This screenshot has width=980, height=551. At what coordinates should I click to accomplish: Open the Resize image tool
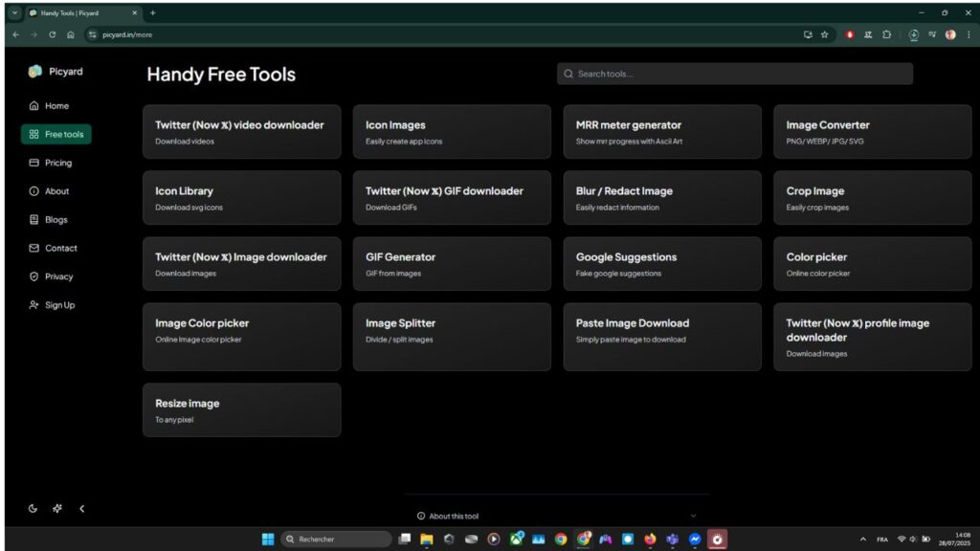[242, 409]
